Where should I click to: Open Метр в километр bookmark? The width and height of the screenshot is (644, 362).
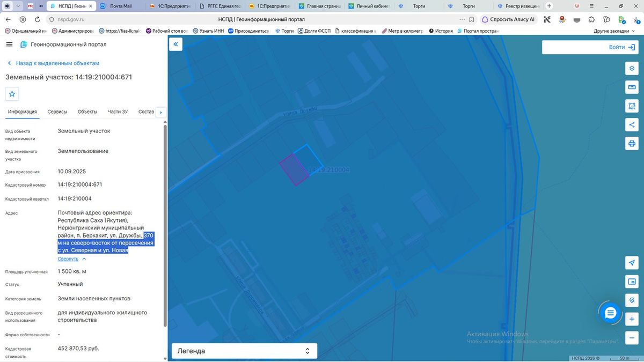coord(402,31)
